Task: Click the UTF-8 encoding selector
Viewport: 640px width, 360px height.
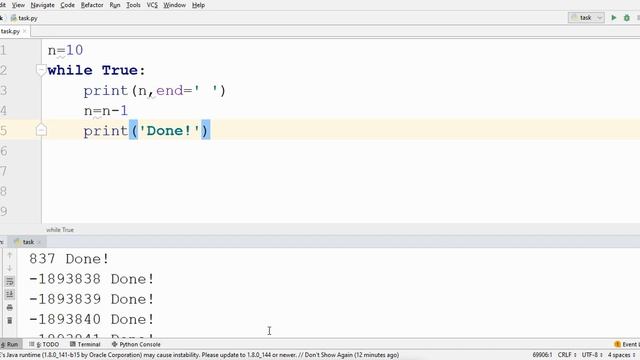Action: 592,355
